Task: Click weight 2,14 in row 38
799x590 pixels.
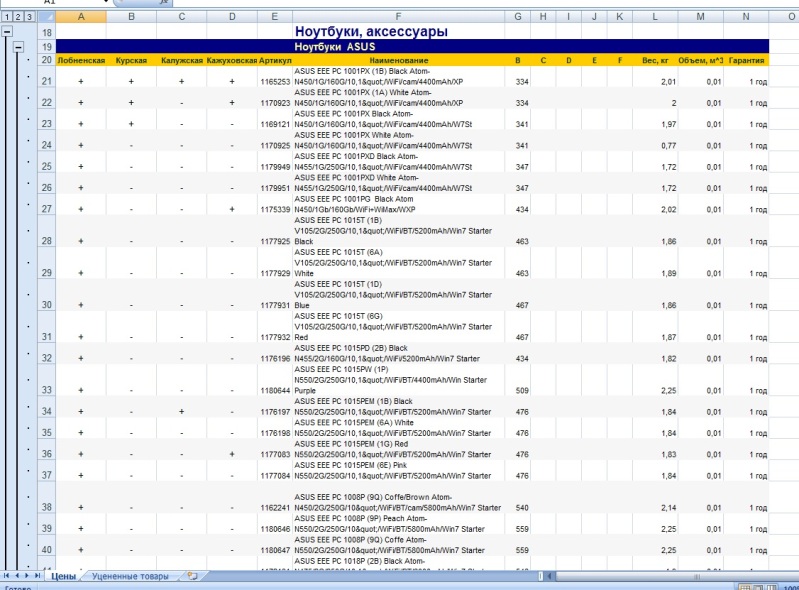Action: click(669, 508)
